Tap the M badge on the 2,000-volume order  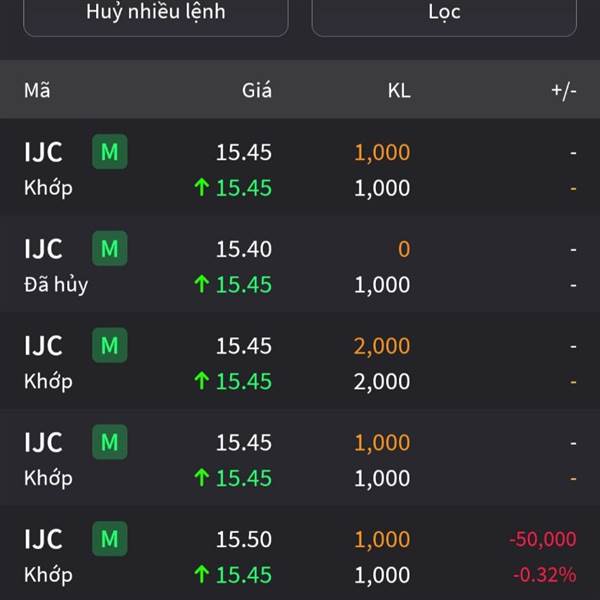(110, 346)
